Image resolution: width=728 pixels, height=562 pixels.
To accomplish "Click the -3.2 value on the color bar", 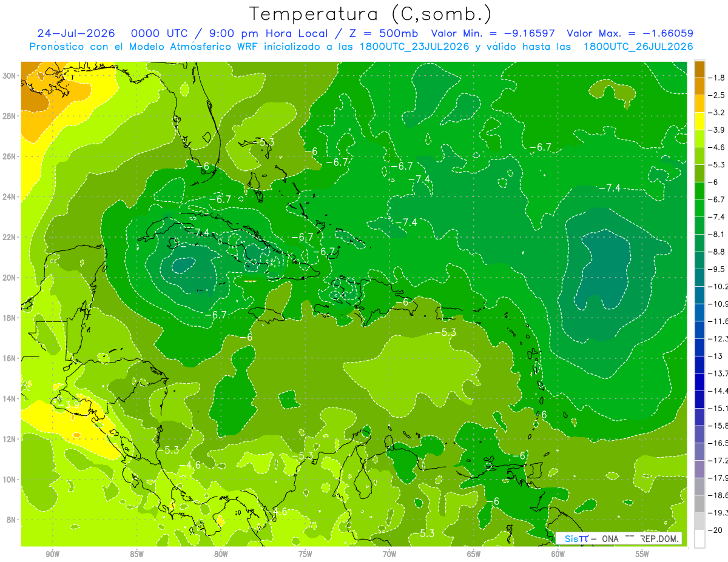I will [x=718, y=113].
